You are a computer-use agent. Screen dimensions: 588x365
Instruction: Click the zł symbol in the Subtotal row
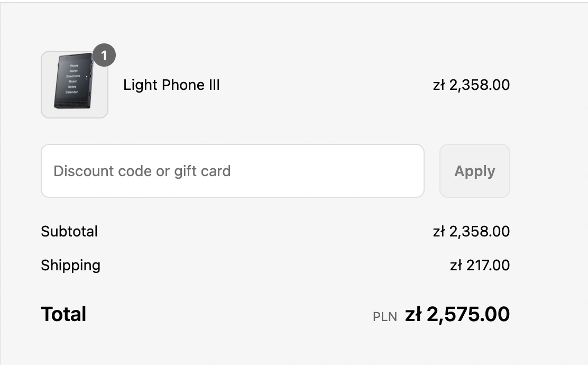pos(439,232)
